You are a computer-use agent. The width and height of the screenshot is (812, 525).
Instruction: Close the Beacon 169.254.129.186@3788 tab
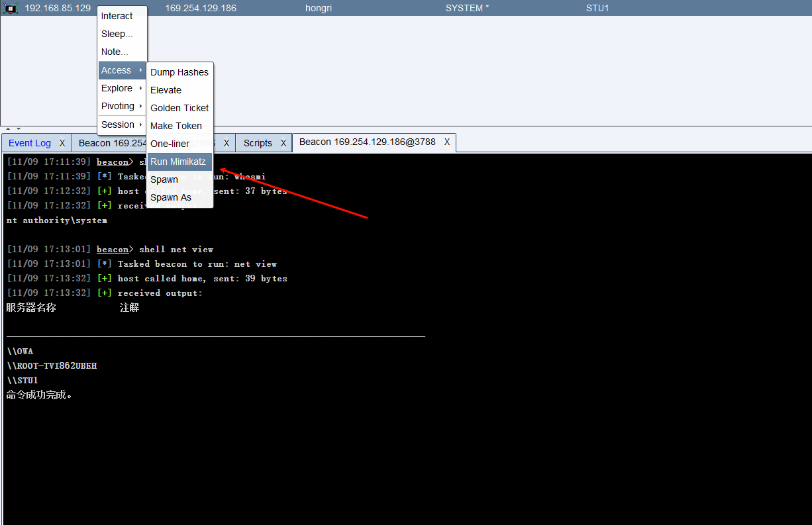tap(447, 142)
